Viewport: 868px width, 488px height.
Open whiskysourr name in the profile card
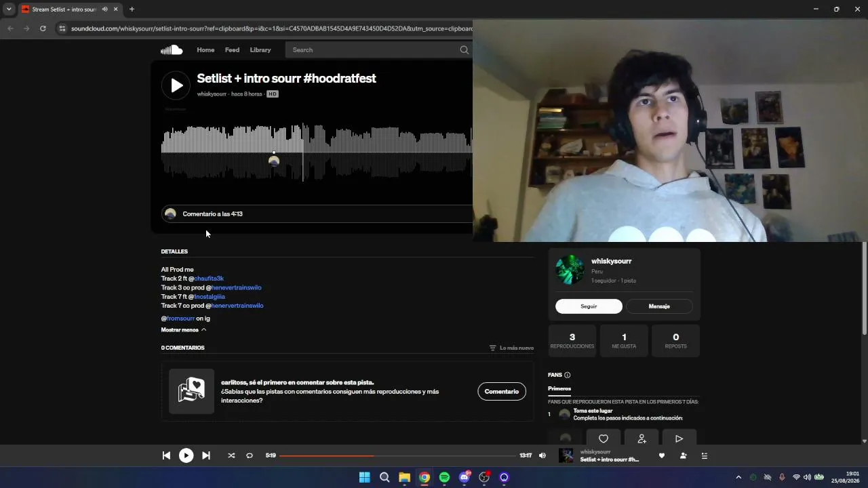(611, 261)
